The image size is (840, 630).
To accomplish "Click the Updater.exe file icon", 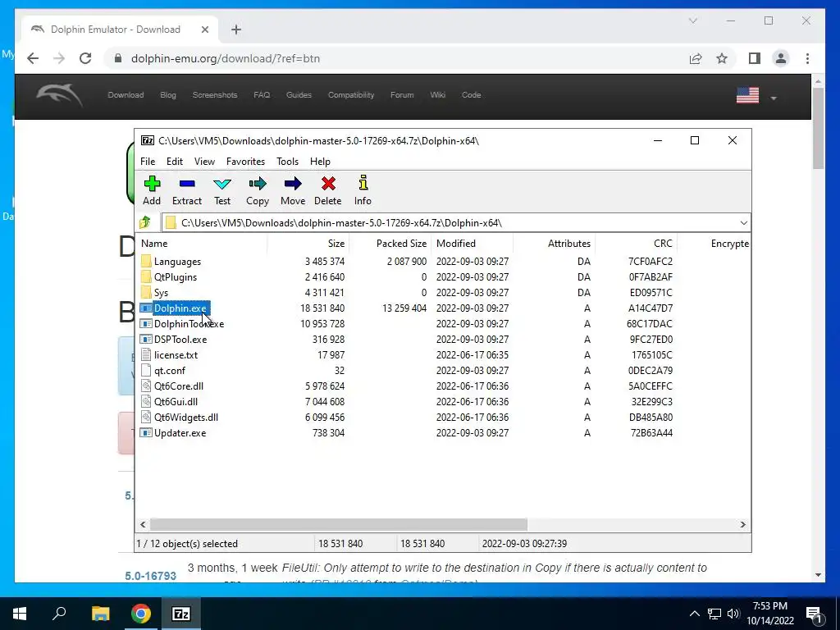I will point(146,433).
